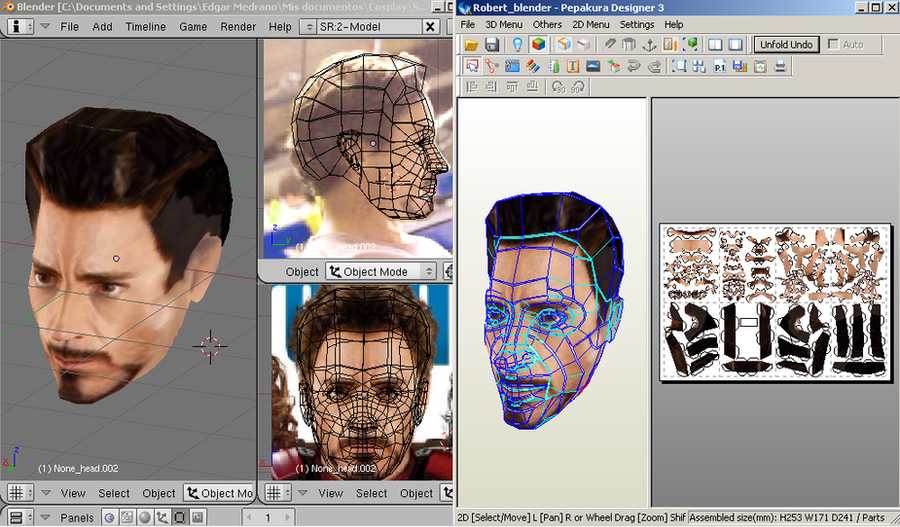The image size is (900, 527).
Task: Collapse Blender top menu with triangle arrow
Action: point(45,26)
